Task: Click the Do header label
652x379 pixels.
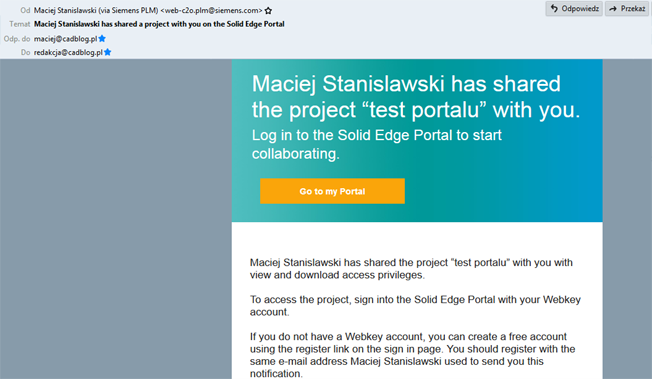Action: [x=26, y=52]
